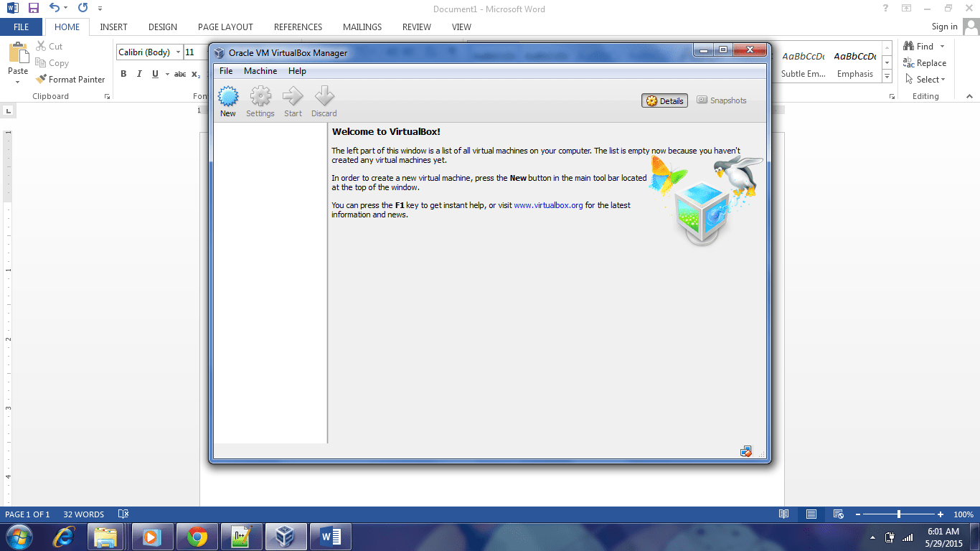Open the www.virtualbox.org link
Viewport: 980px width, 551px height.
click(548, 205)
